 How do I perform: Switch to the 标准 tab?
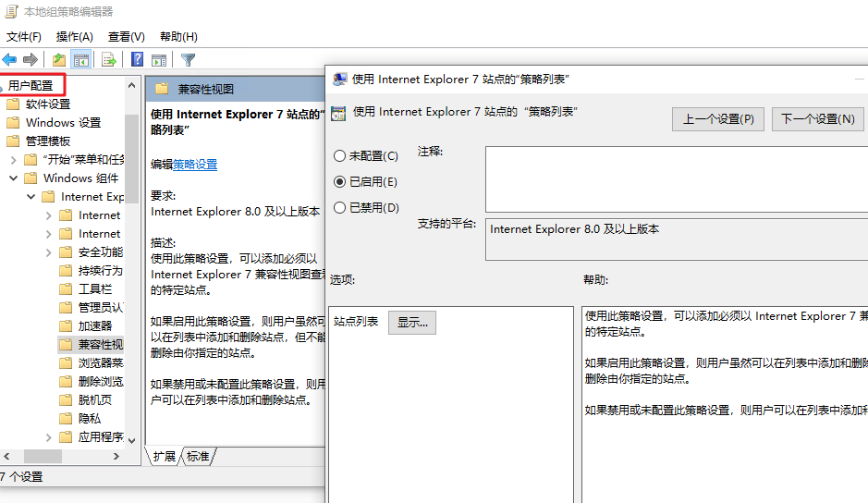click(198, 456)
